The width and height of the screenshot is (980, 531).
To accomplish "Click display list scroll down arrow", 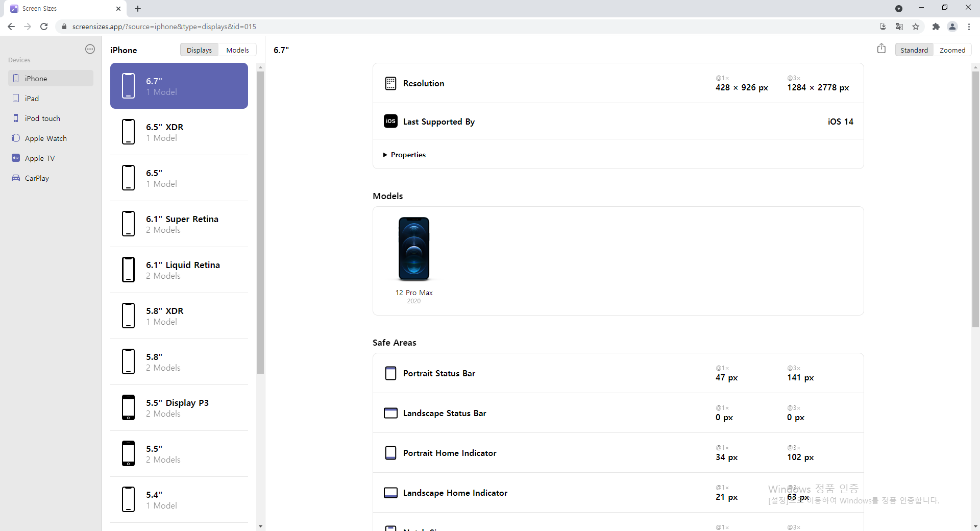I will (x=260, y=526).
